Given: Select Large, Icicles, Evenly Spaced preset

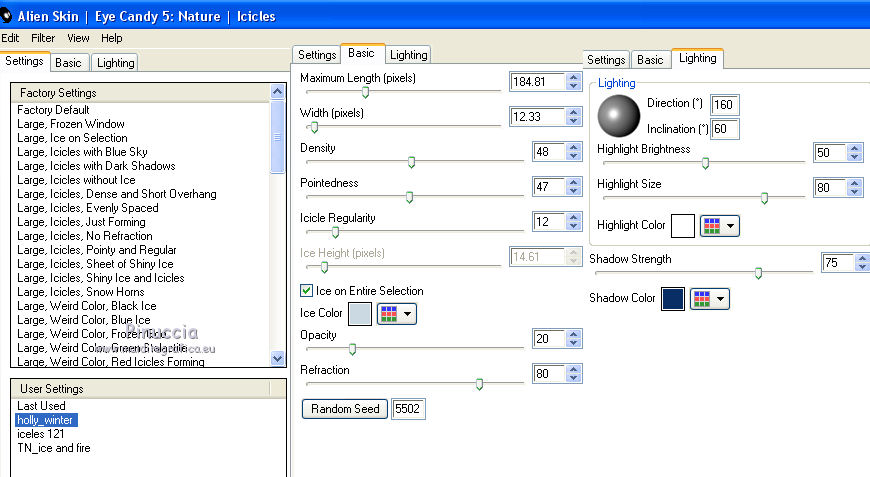Looking at the screenshot, I should pyautogui.click(x=88, y=208).
